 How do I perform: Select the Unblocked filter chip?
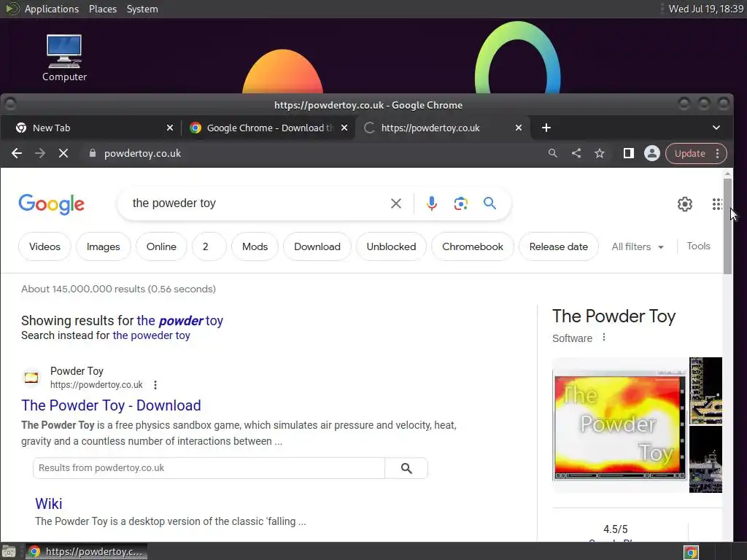coord(391,246)
